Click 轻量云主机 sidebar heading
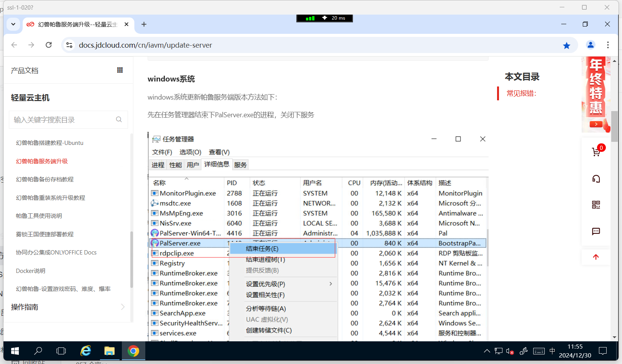This screenshot has height=364, width=622. tap(30, 98)
